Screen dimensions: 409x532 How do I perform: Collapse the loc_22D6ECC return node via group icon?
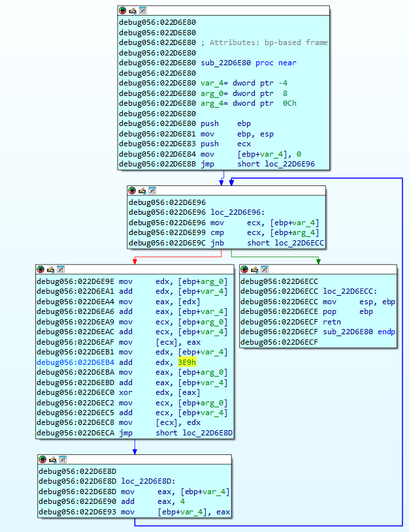click(264, 270)
